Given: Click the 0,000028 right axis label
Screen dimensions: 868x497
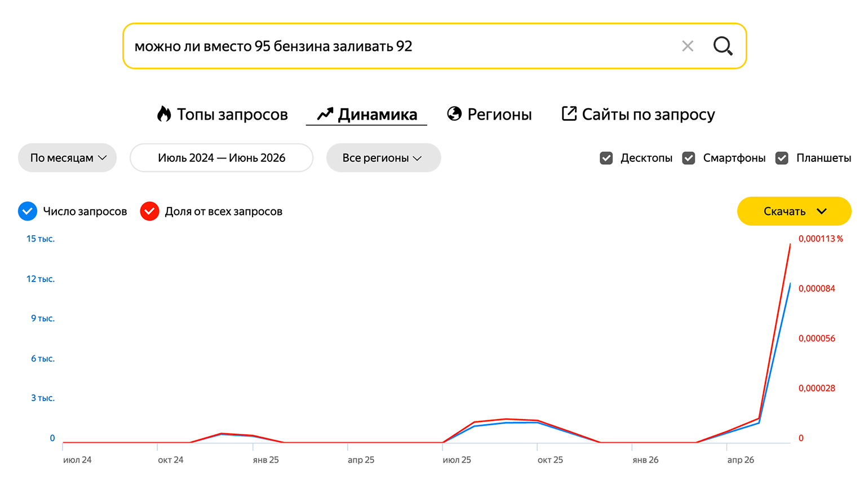Looking at the screenshot, I should pos(817,388).
